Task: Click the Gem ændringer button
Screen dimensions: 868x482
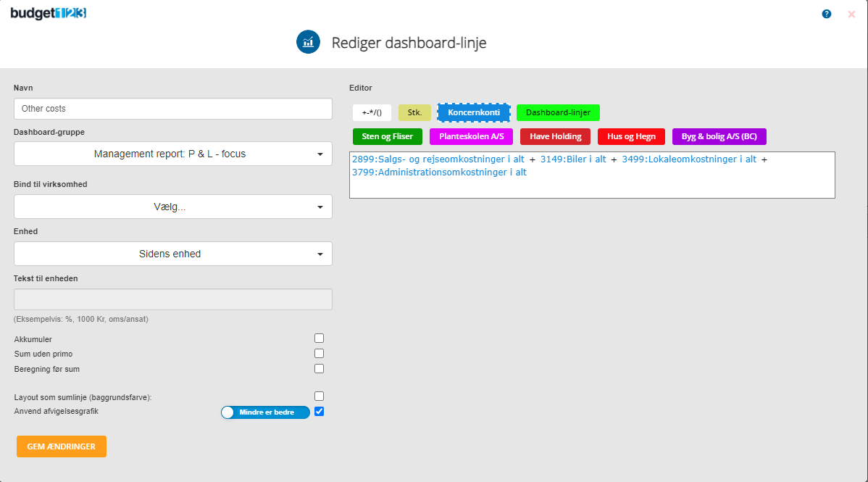Action: click(62, 446)
